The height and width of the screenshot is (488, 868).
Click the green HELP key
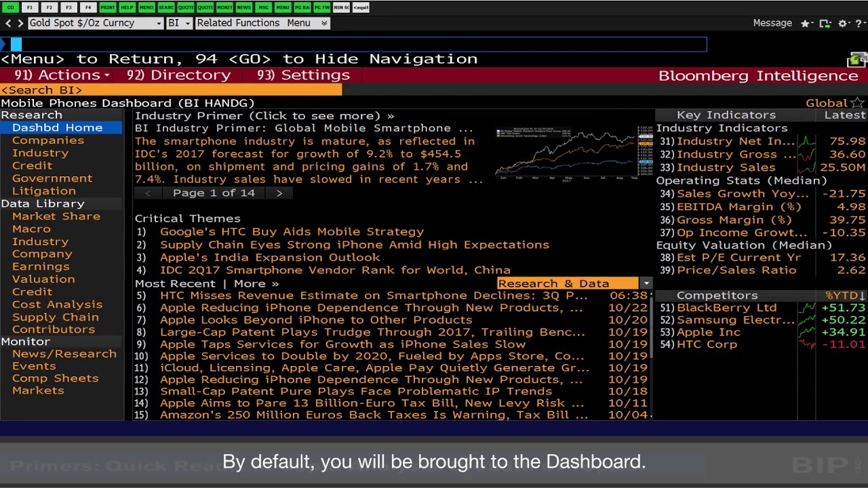(x=127, y=7)
